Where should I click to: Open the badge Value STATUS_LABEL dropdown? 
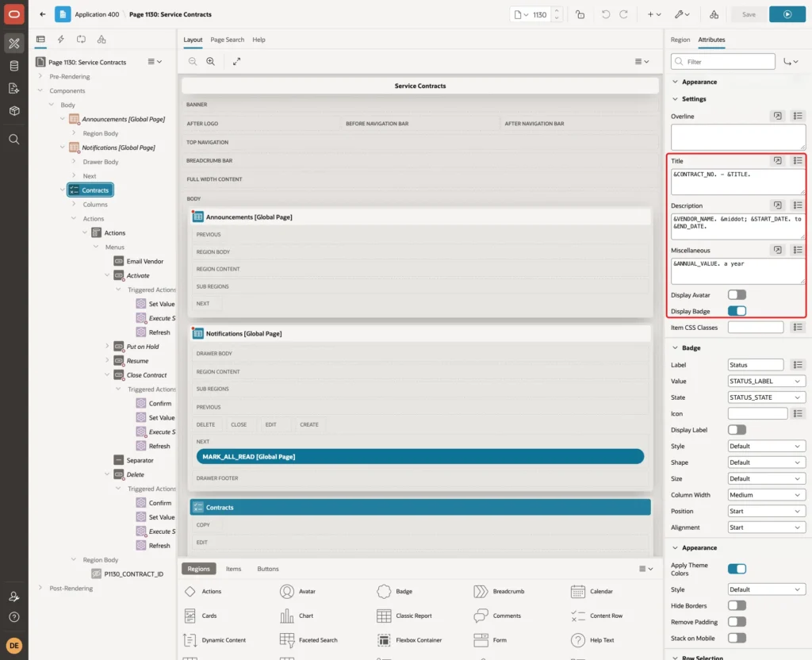pyautogui.click(x=767, y=381)
